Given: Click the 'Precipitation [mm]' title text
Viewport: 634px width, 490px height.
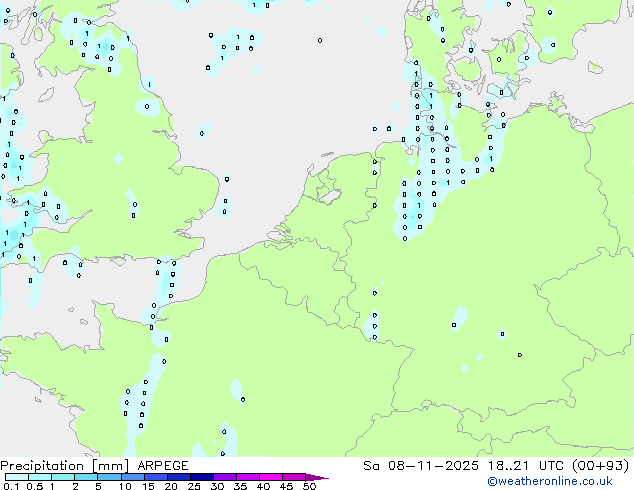Looking at the screenshot, I should pyautogui.click(x=65, y=466).
